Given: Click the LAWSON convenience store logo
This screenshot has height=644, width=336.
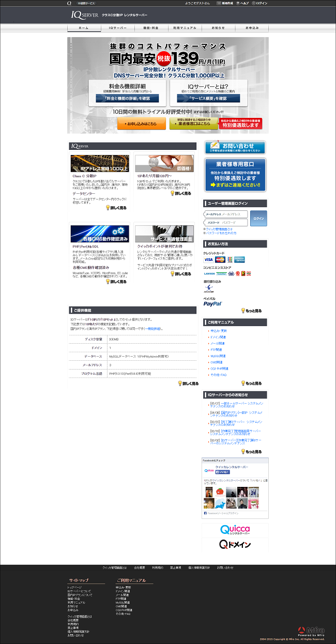Looking at the screenshot, I should tap(208, 273).
